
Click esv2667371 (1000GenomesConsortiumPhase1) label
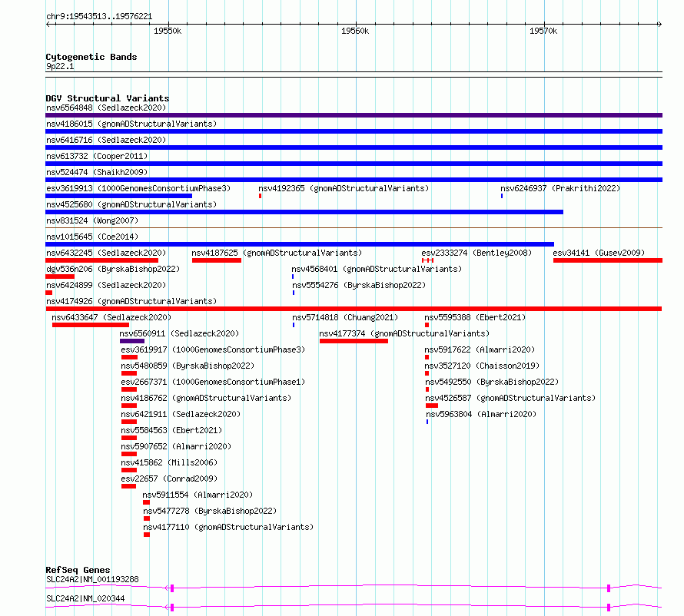[x=213, y=382]
